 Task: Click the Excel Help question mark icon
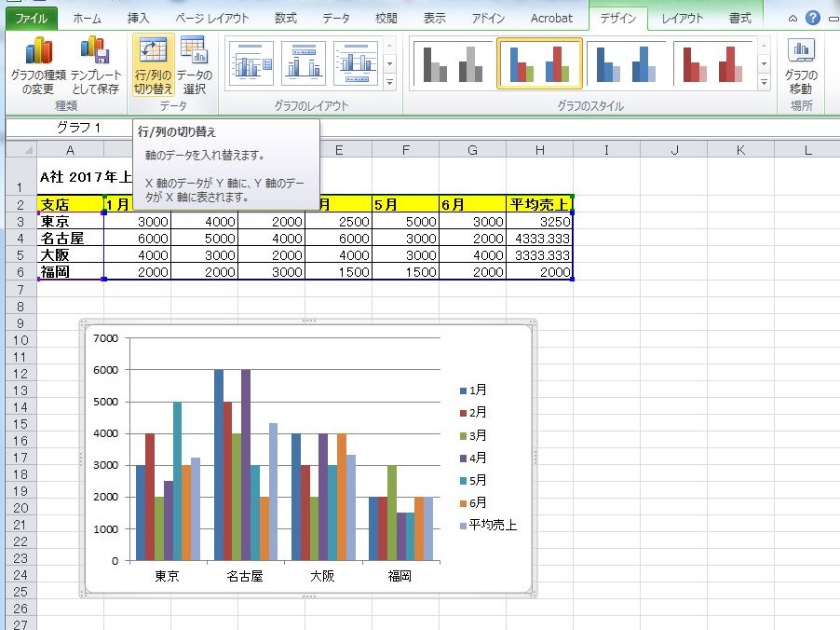(812, 19)
